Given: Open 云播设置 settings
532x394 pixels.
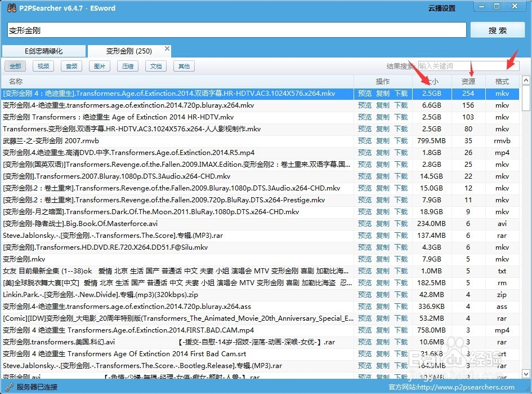Looking at the screenshot, I should pyautogui.click(x=442, y=8).
